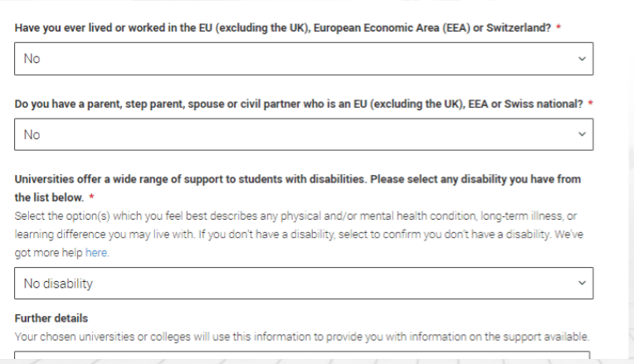Click the 'Do you have a parent, step parent' label

(x=299, y=104)
